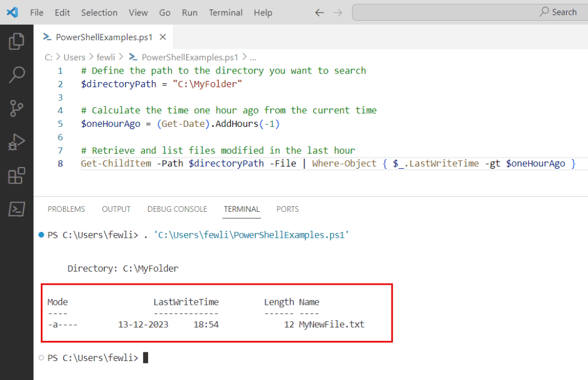
Task: Open the Explorer view in activity bar
Action: [17, 41]
